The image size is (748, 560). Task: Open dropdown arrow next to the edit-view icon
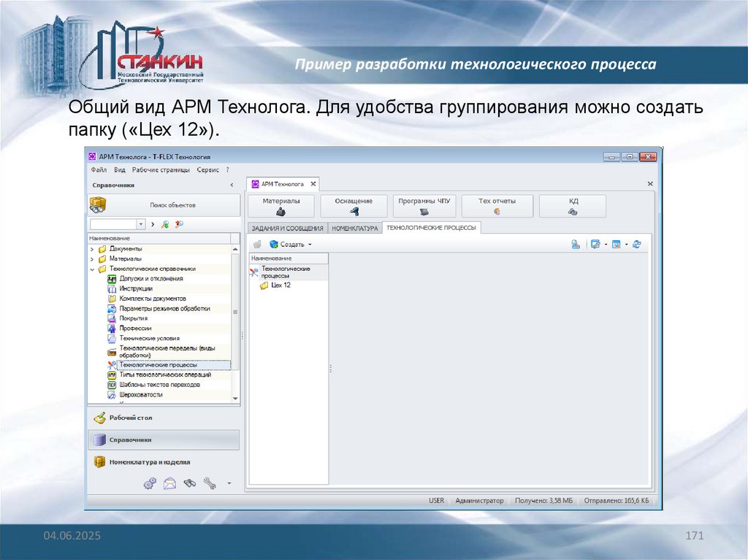point(606,245)
